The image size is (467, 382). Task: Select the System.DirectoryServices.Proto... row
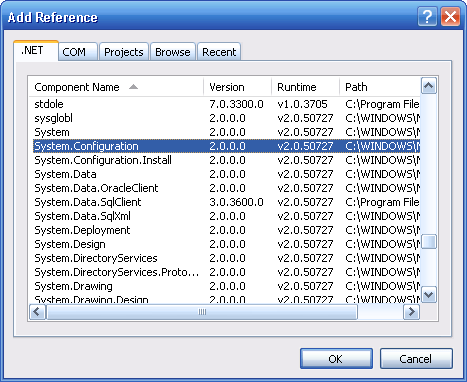pyautogui.click(x=226, y=272)
